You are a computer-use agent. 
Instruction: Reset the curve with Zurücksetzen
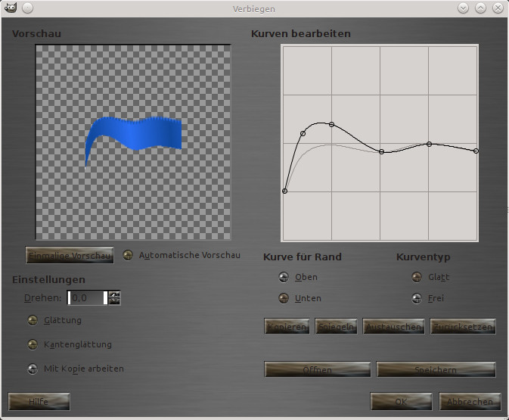pos(463,326)
